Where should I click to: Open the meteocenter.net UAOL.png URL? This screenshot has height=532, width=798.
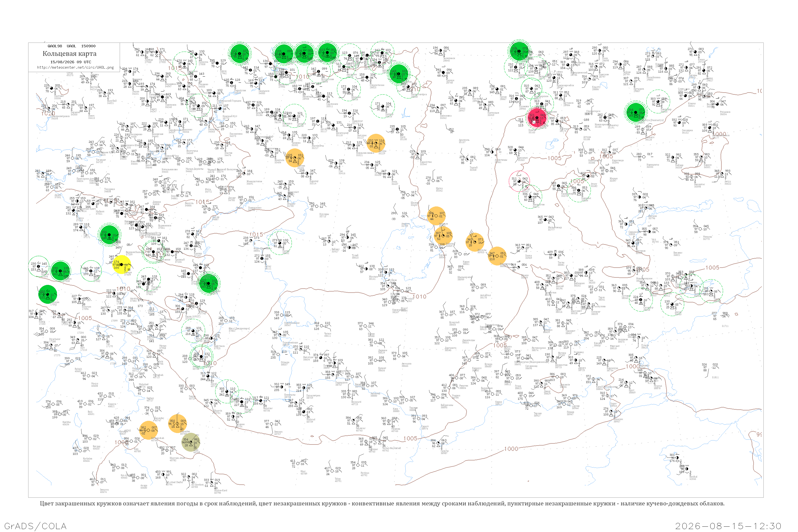[x=75, y=67]
